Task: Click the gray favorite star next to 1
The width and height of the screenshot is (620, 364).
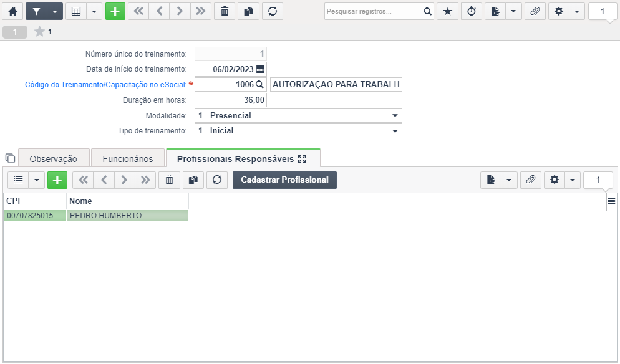Action: pos(39,32)
